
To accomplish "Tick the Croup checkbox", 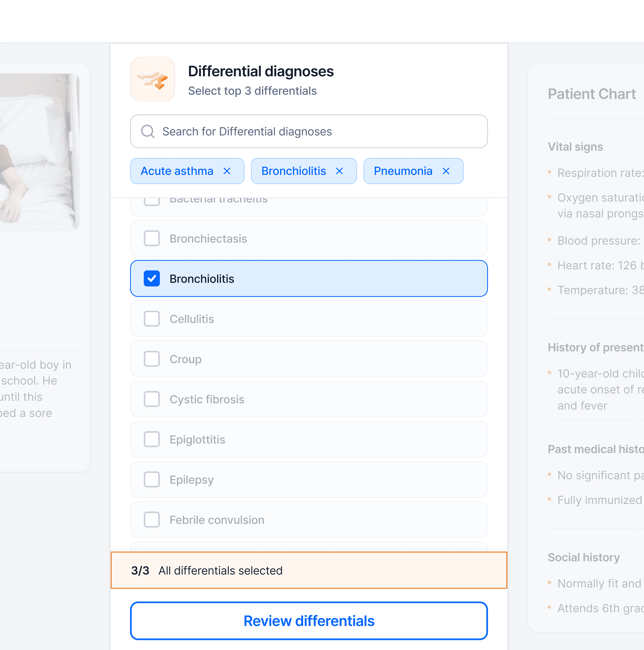I will click(x=152, y=359).
